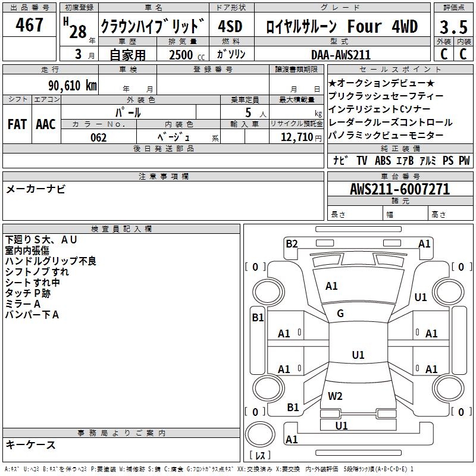Click the [レス] box below car diagram

260,456
